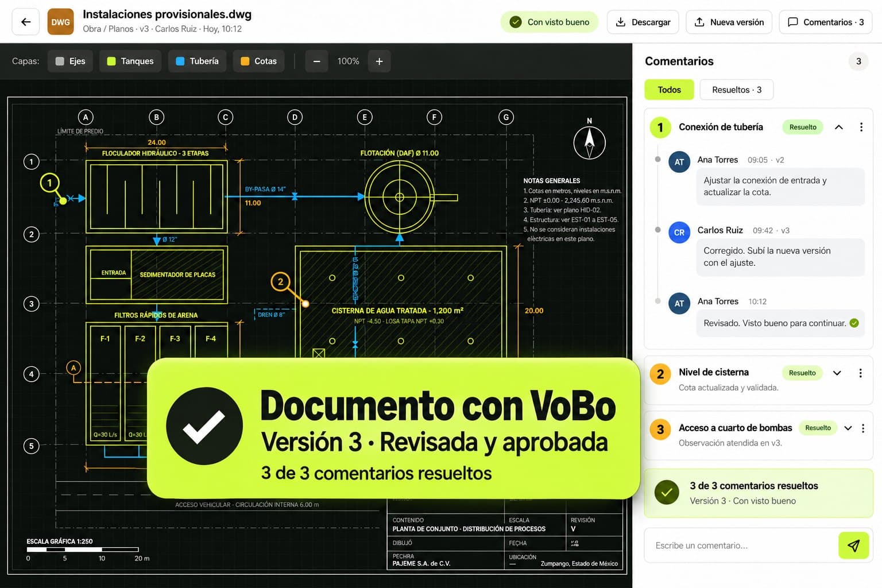Click the Con visto bueno status badge

click(x=550, y=22)
